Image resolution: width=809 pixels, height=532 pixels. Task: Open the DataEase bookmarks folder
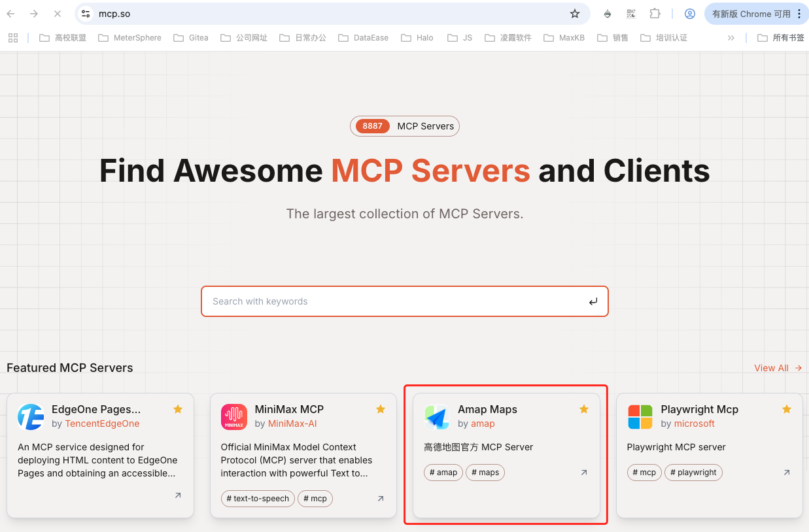tap(363, 38)
